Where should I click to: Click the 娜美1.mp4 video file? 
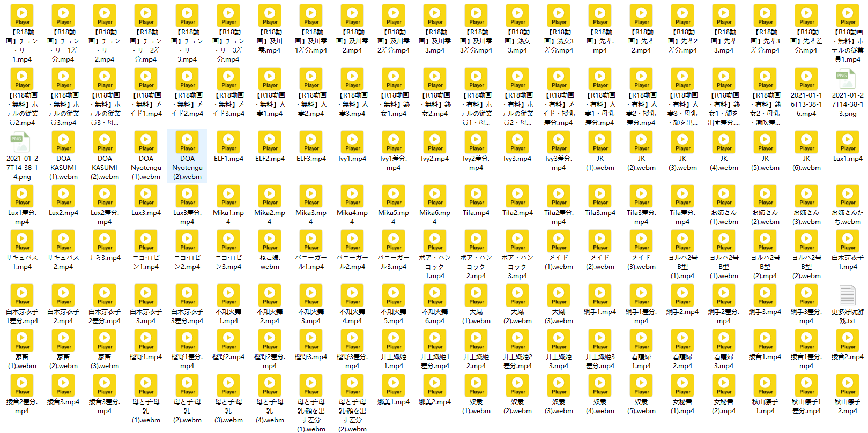tap(394, 385)
